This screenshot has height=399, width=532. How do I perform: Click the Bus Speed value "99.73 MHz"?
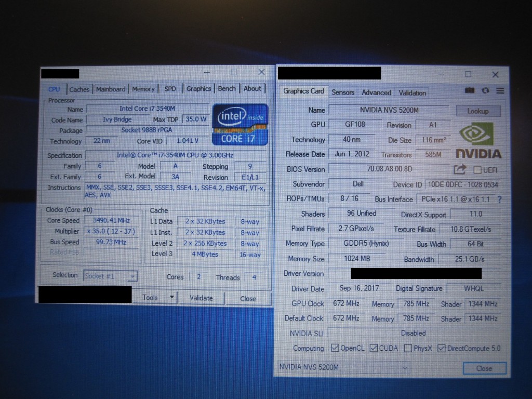111,242
